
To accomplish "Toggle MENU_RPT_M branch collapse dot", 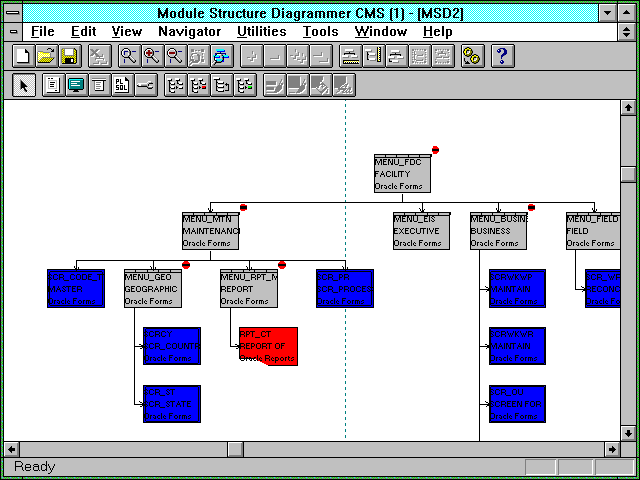I will pos(282,265).
